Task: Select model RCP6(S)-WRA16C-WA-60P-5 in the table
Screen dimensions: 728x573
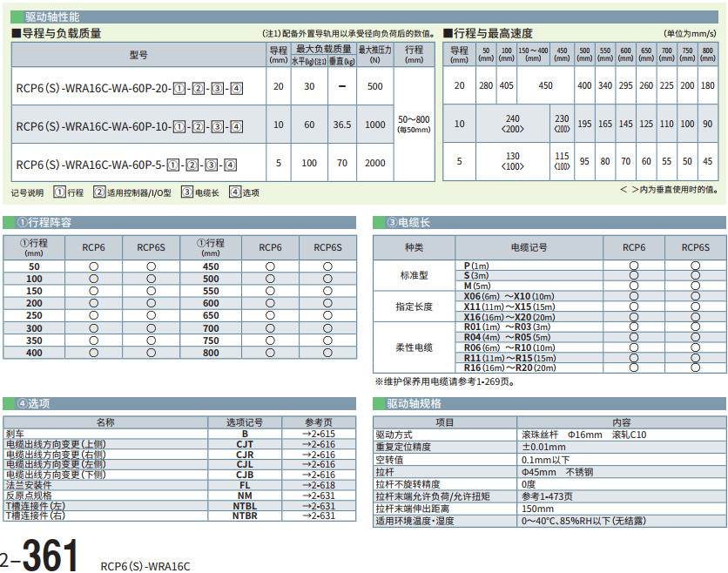Action: point(126,165)
